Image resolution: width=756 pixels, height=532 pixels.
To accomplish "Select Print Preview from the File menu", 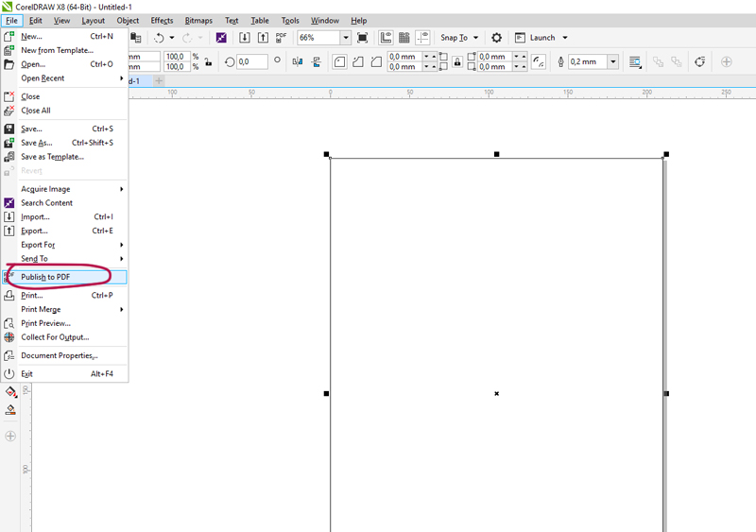I will [45, 323].
